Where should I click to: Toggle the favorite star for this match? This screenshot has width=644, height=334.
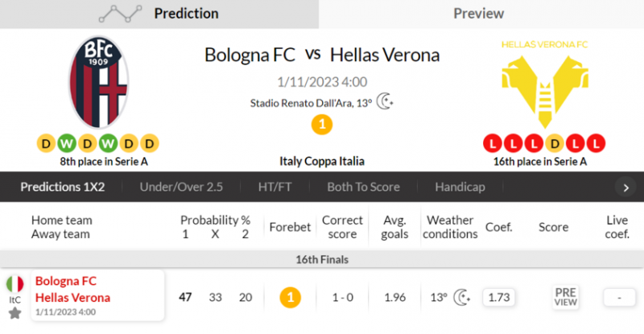click(14, 313)
